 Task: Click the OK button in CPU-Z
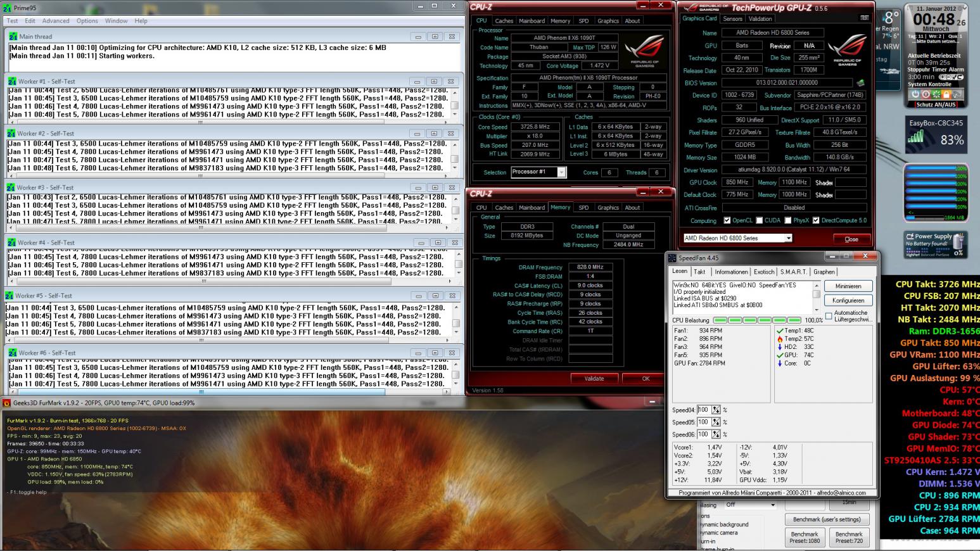646,379
